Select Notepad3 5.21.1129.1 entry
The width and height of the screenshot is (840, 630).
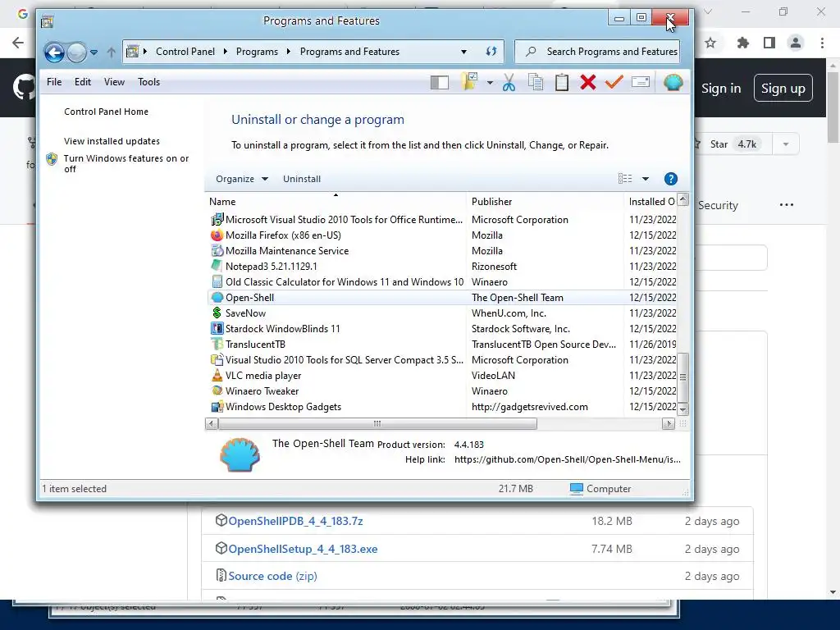441,267
